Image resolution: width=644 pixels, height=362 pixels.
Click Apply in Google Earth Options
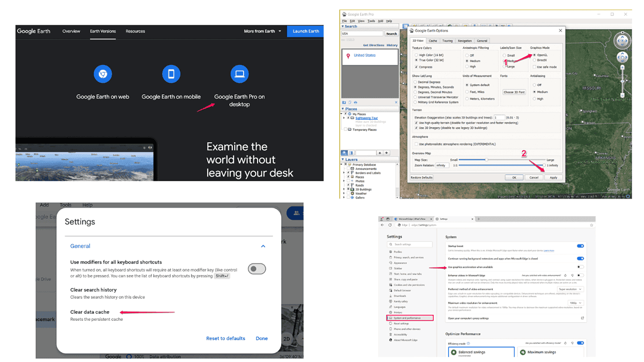tap(553, 177)
